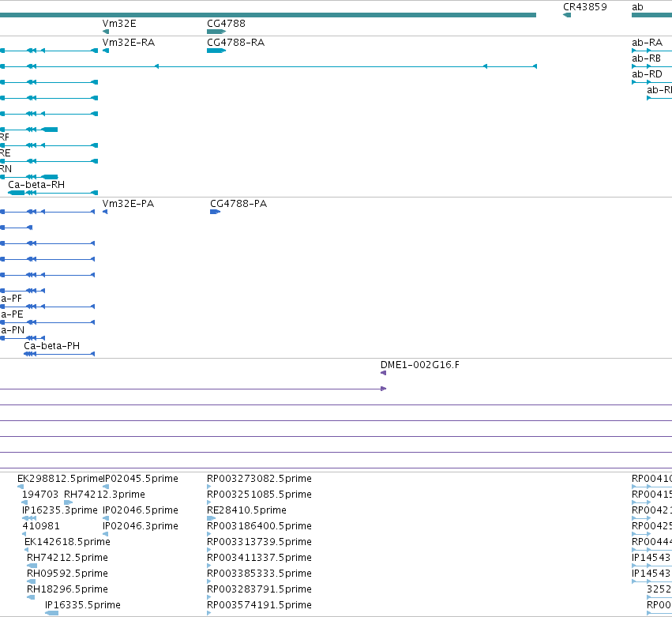Click the partial a-PN protein label
672x617 pixels.
point(13,330)
